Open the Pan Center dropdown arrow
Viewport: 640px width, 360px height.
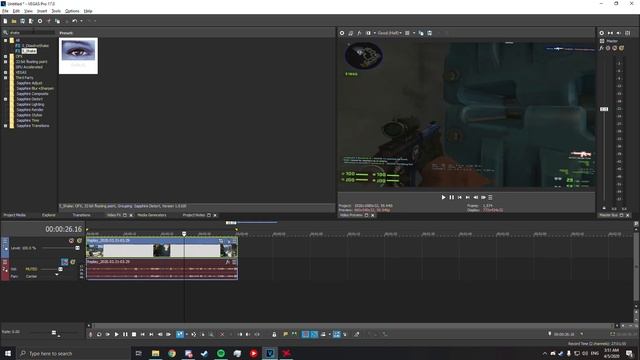(57, 275)
